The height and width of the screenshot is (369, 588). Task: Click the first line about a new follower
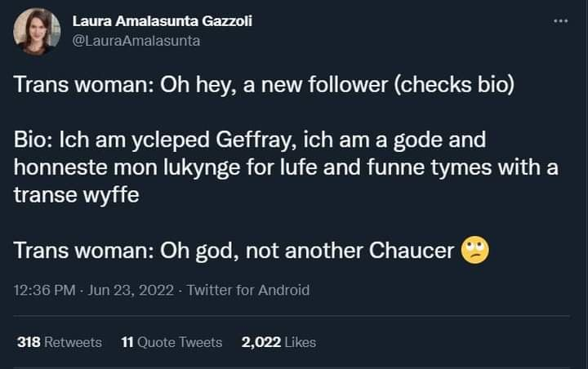click(x=264, y=86)
